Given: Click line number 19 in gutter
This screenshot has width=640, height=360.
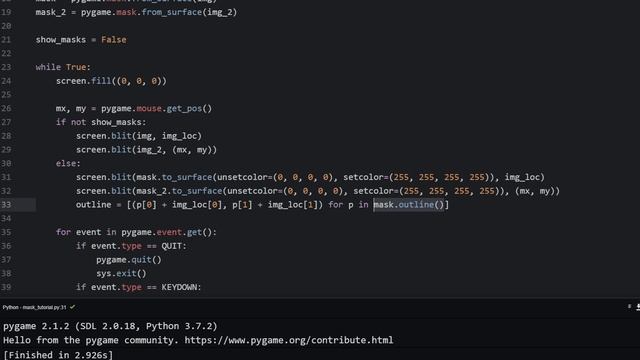Looking at the screenshot, I should coord(6,12).
